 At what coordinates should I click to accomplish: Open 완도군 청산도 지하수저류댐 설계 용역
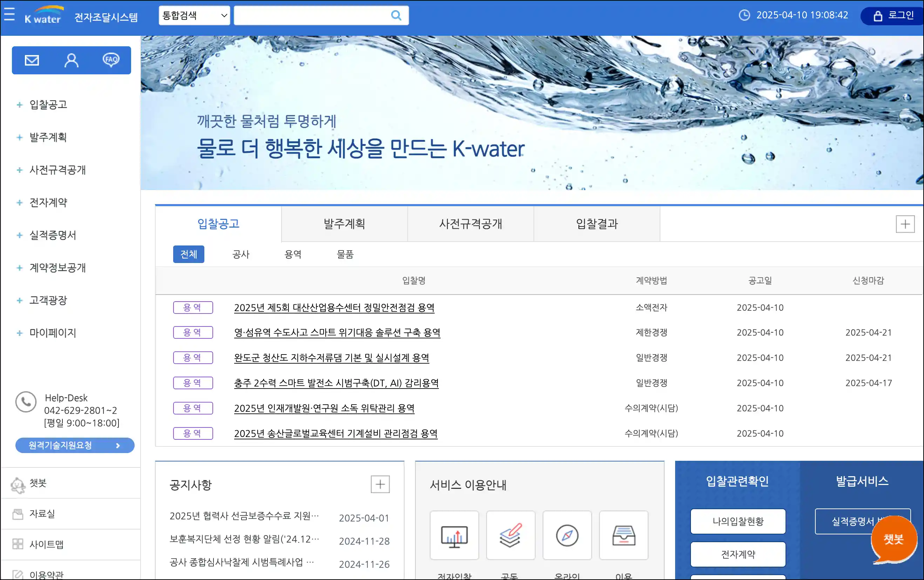[x=332, y=358]
